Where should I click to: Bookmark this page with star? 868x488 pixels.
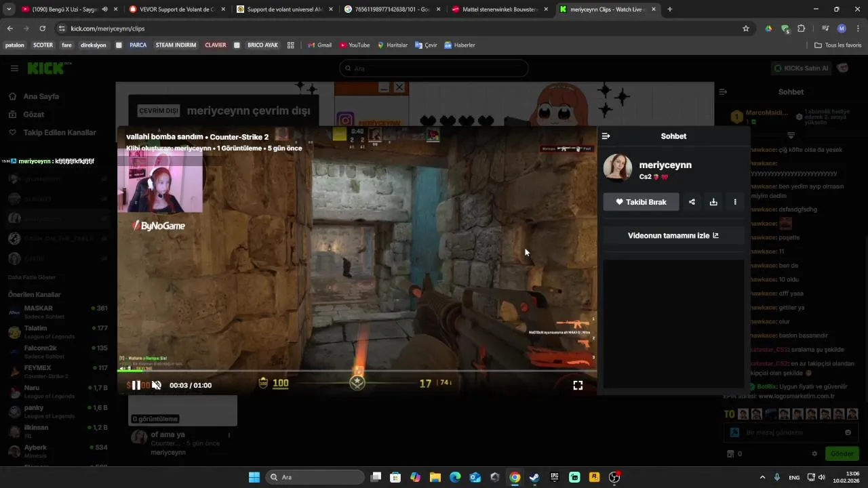click(x=746, y=28)
